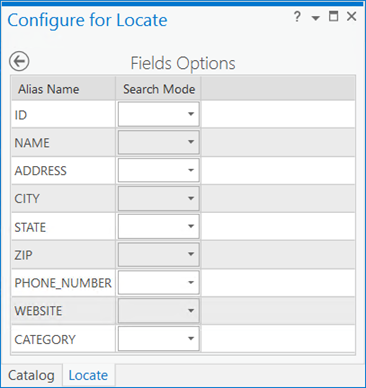Maximize the Configure for Locate pane
The height and width of the screenshot is (388, 366).
point(334,16)
